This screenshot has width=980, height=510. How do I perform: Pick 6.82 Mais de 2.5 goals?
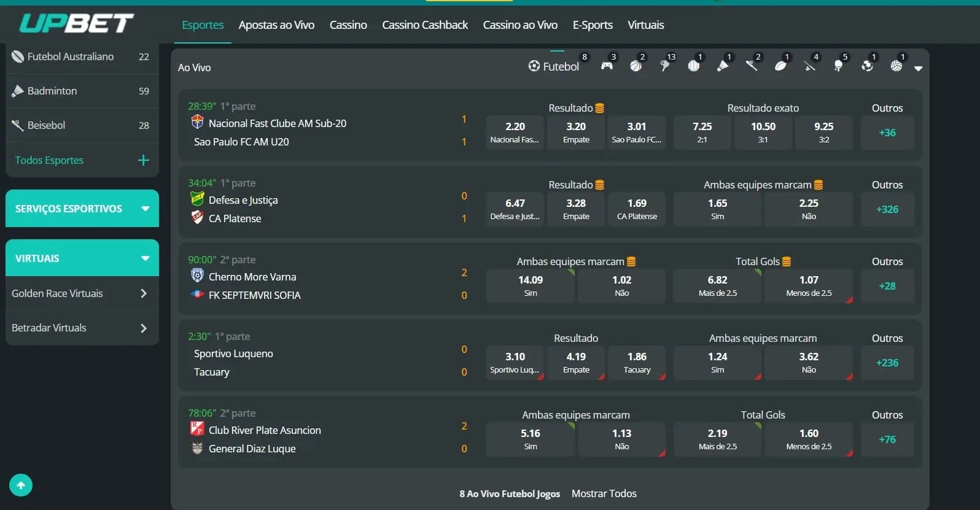pyautogui.click(x=717, y=286)
